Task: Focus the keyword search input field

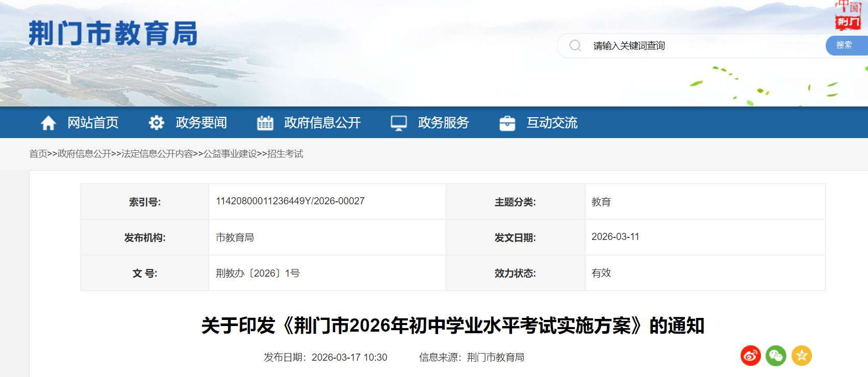Action: 704,46
